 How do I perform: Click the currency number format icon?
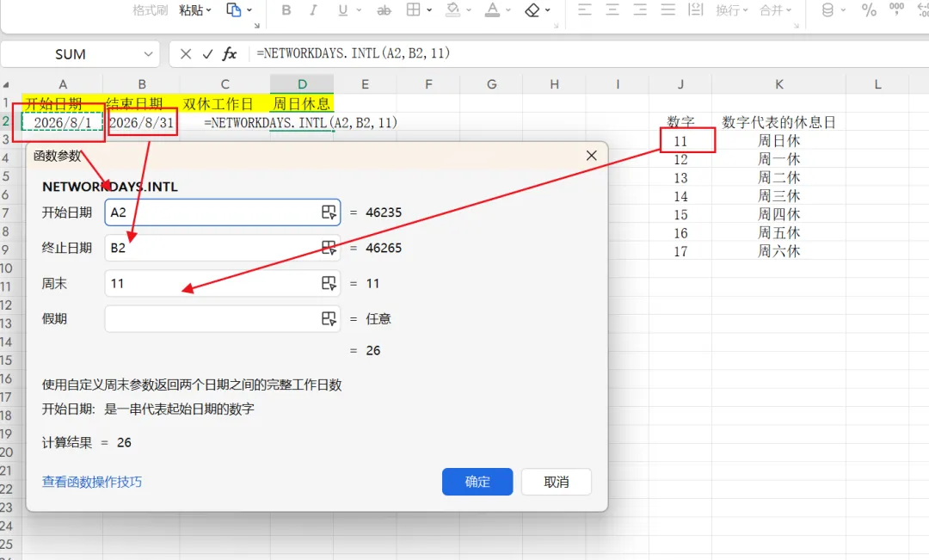(827, 10)
